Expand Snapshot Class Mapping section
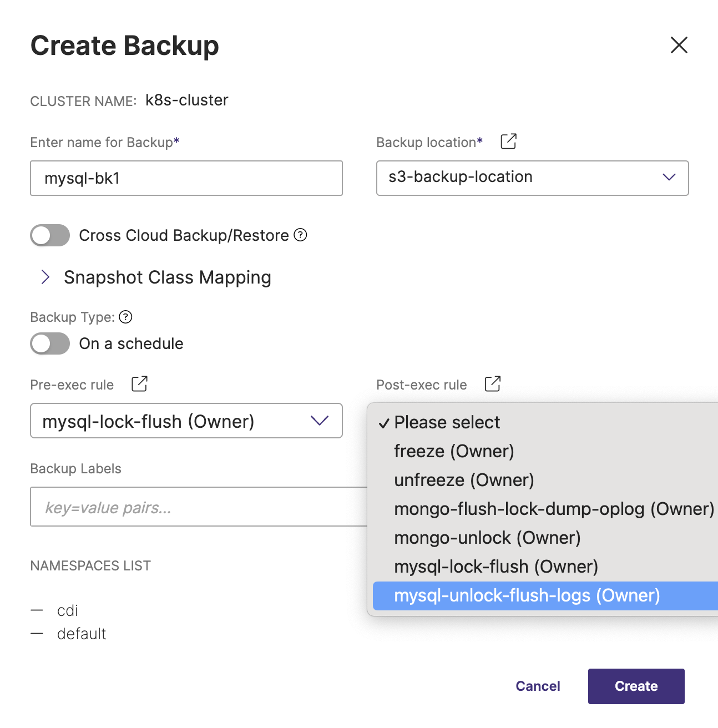 (x=45, y=277)
